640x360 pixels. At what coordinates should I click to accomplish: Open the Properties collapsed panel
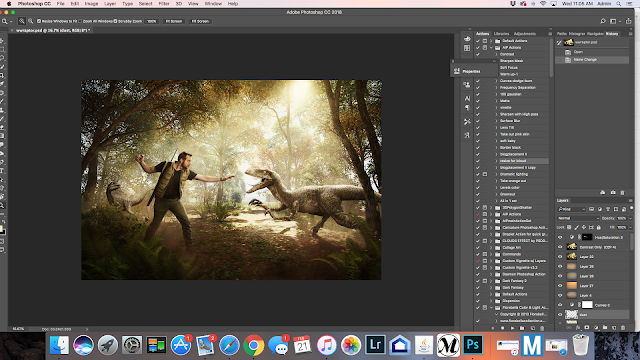pyautogui.click(x=475, y=71)
